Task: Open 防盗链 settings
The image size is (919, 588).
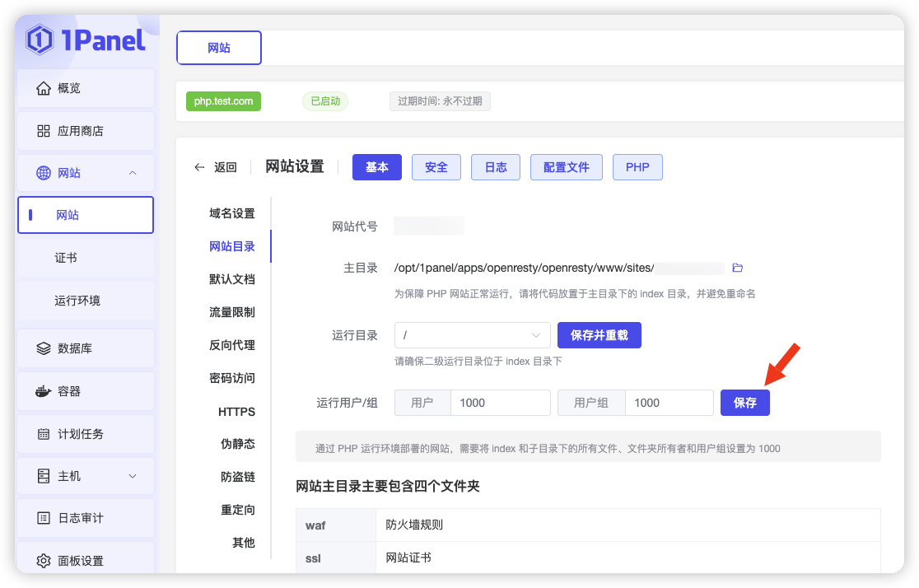Action: [x=238, y=477]
